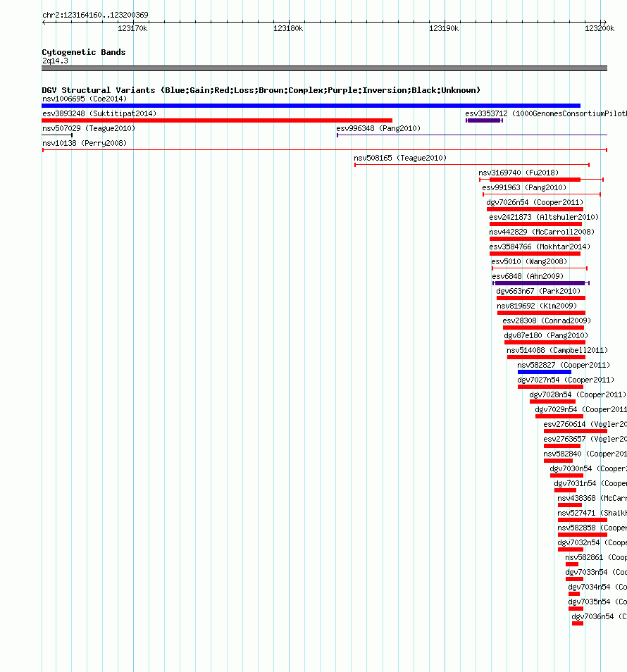The image size is (627, 672).
Task: Click the 123190k ruler tick label
Action: point(444,29)
